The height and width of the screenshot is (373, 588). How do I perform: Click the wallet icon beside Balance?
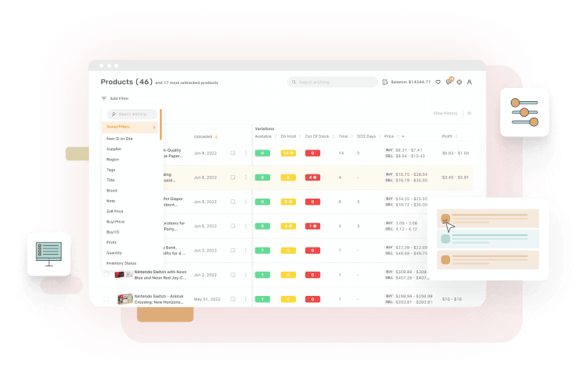(x=385, y=82)
